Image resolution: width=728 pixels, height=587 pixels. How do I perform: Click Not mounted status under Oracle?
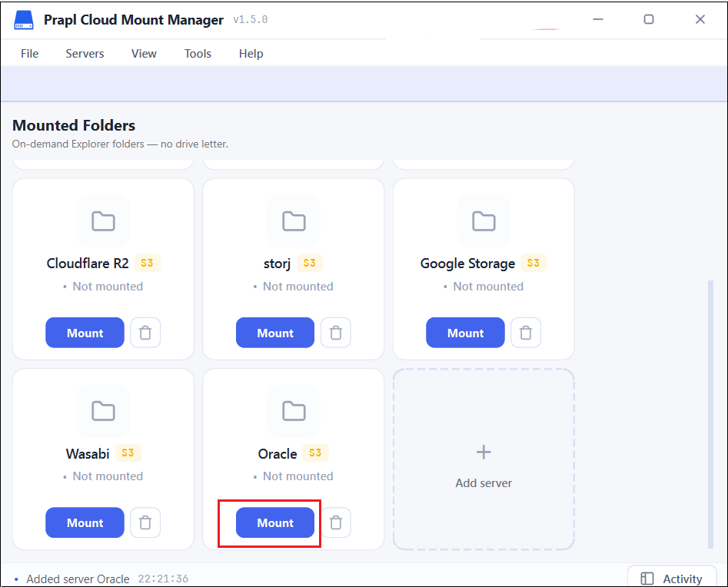pos(298,476)
